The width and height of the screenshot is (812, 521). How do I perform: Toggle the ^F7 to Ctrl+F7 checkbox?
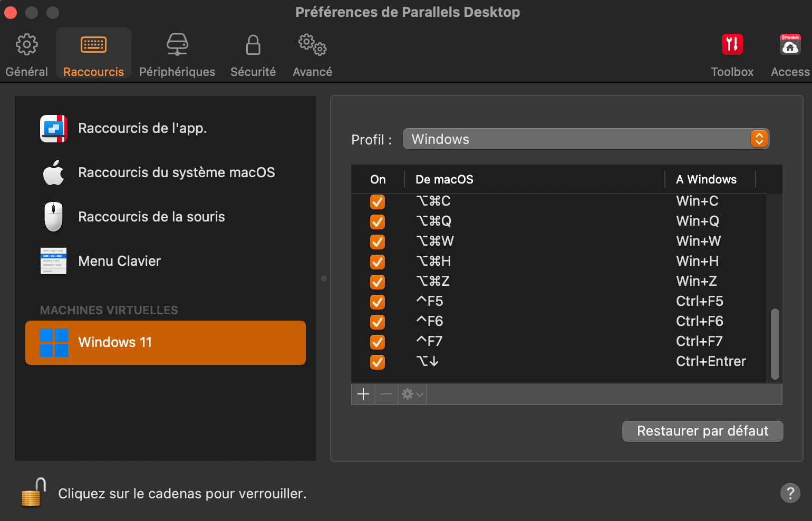point(378,342)
